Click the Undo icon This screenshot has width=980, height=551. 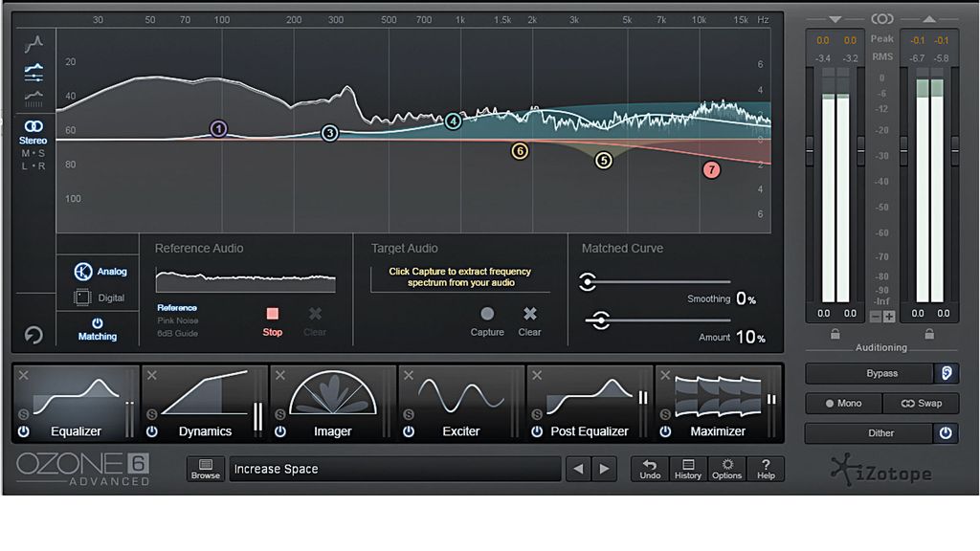point(650,469)
